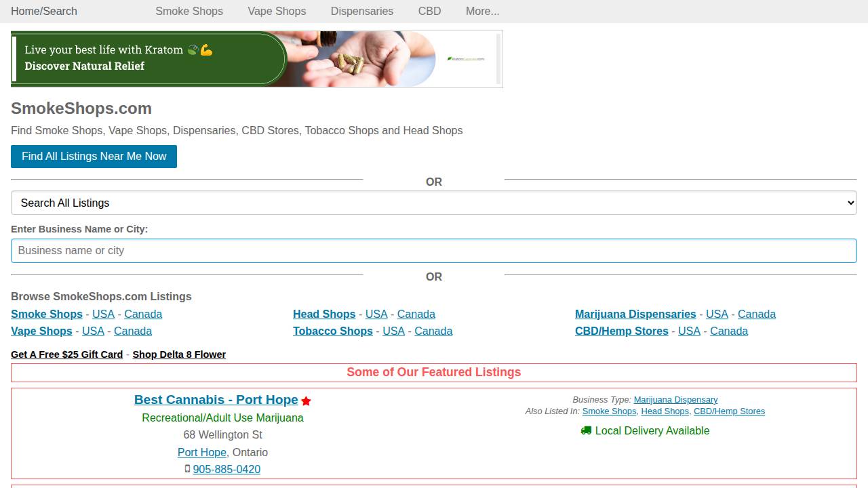
Task: Open the Smoke Shops navigation item
Action: point(189,11)
